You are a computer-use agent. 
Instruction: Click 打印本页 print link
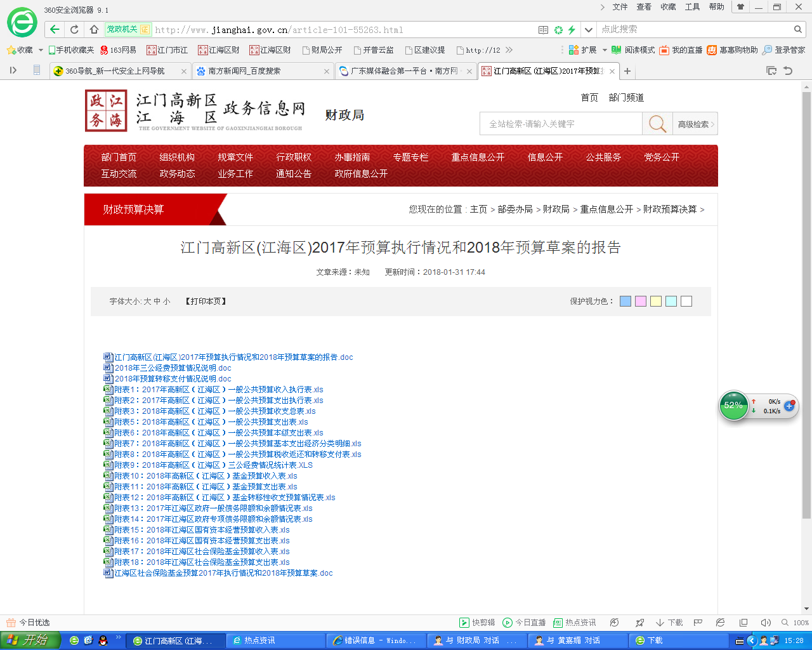click(206, 302)
